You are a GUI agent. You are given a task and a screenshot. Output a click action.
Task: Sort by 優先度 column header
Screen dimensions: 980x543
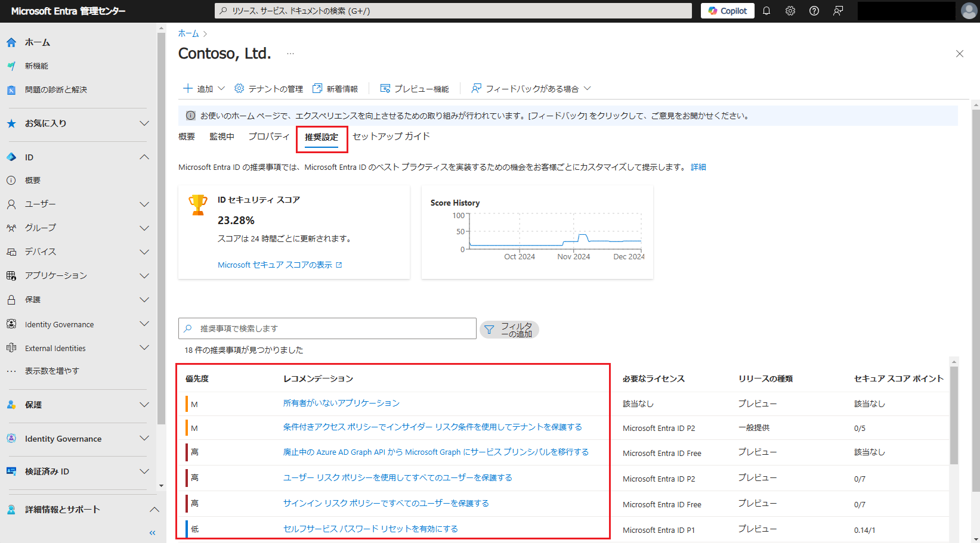pyautogui.click(x=197, y=379)
